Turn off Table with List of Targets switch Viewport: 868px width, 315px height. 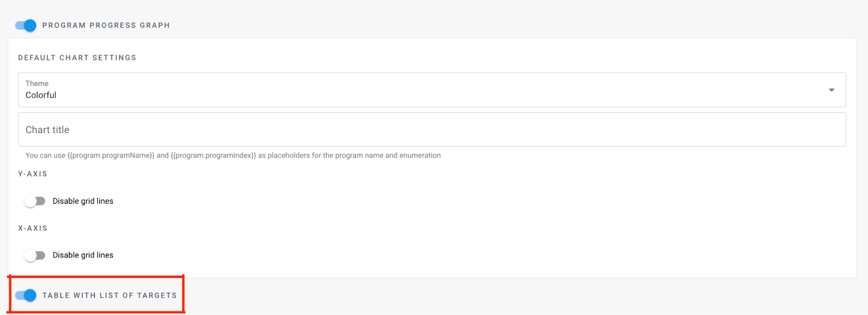point(25,295)
